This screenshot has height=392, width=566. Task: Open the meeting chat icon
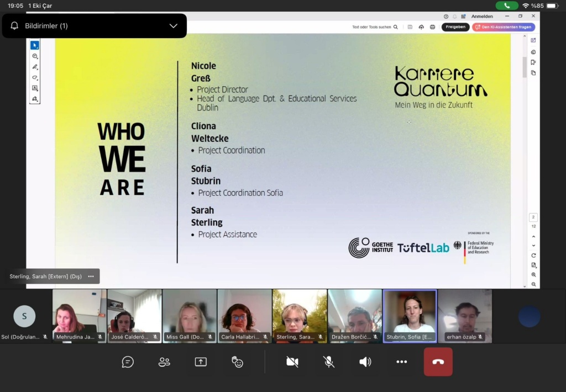click(128, 362)
